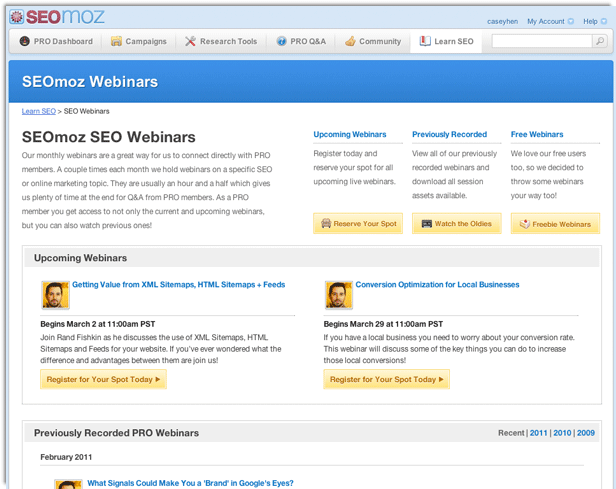Follow the Learn SEO breadcrumb link
The width and height of the screenshot is (616, 489).
coord(38,111)
